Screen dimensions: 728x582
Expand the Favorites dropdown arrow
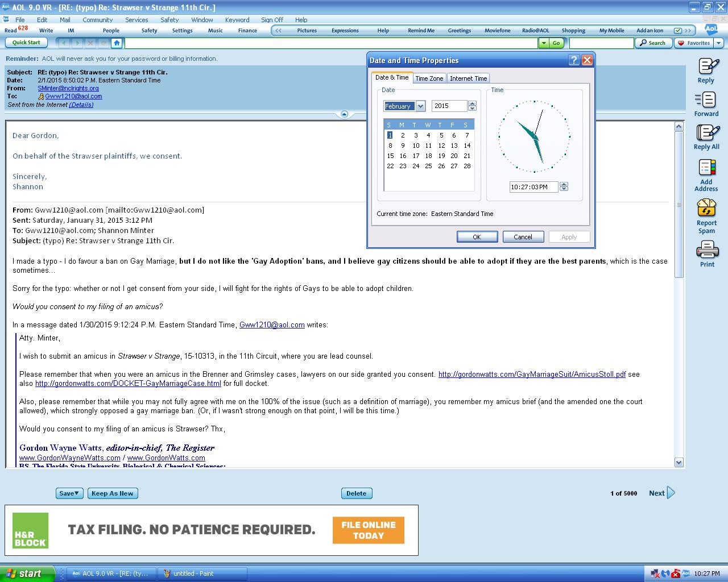click(x=719, y=43)
